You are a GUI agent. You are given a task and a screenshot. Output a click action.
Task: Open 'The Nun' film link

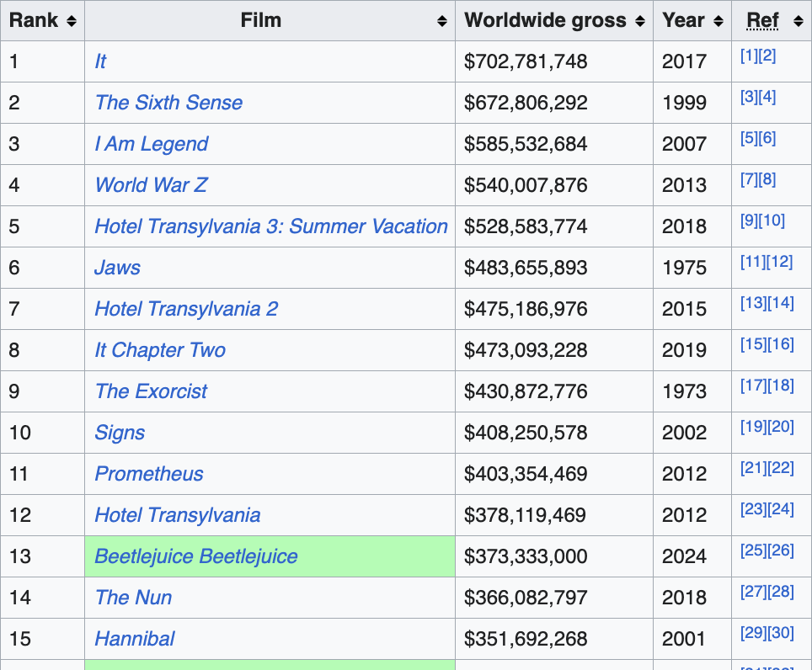coord(134,598)
